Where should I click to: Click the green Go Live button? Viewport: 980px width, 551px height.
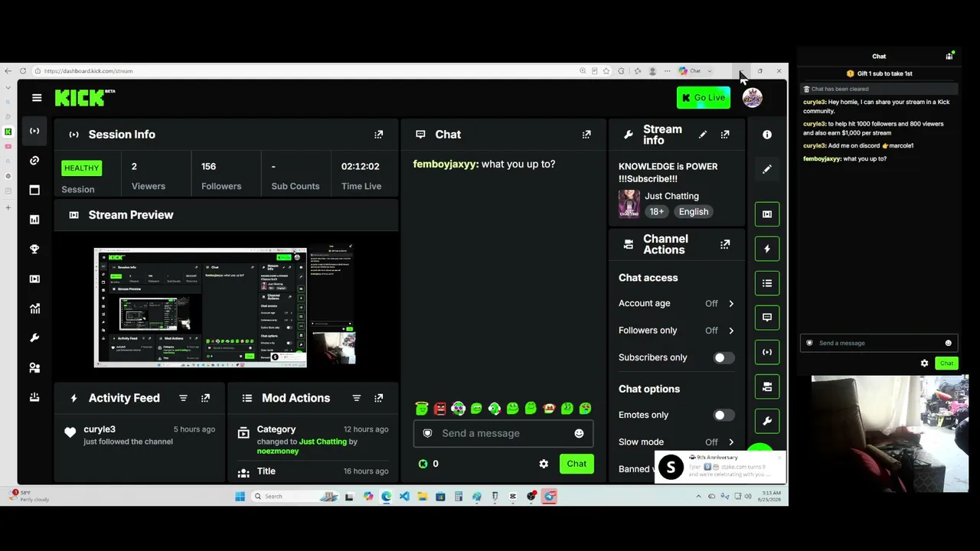coord(703,98)
